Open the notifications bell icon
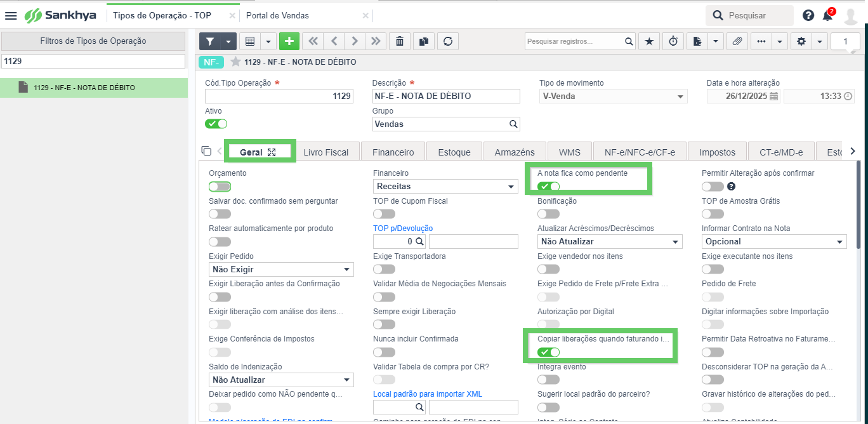 (x=827, y=15)
